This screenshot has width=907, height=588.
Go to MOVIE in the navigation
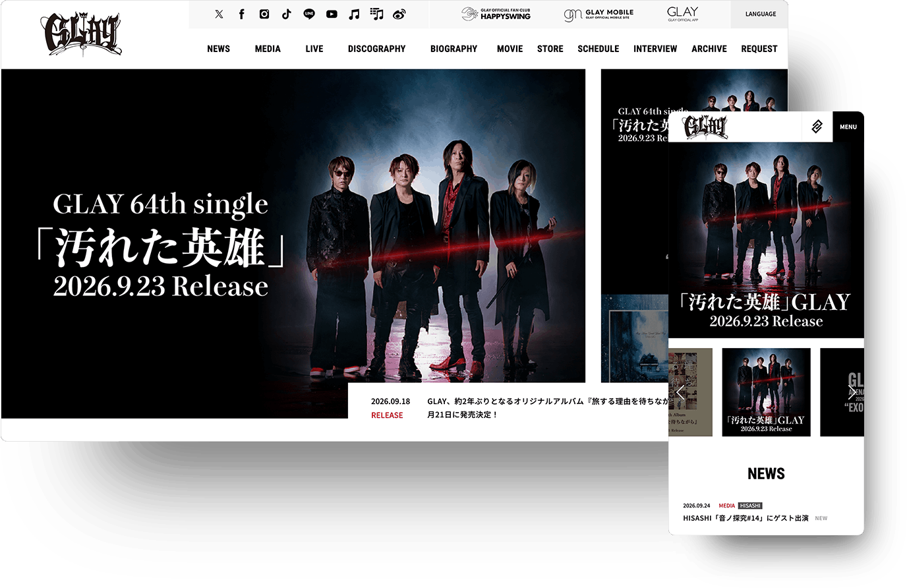(x=510, y=49)
